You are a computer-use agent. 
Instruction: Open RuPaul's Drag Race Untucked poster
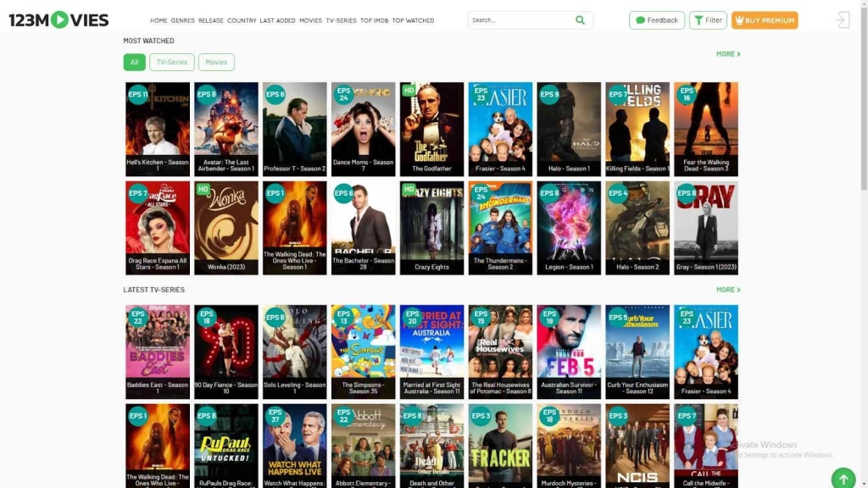[225, 446]
